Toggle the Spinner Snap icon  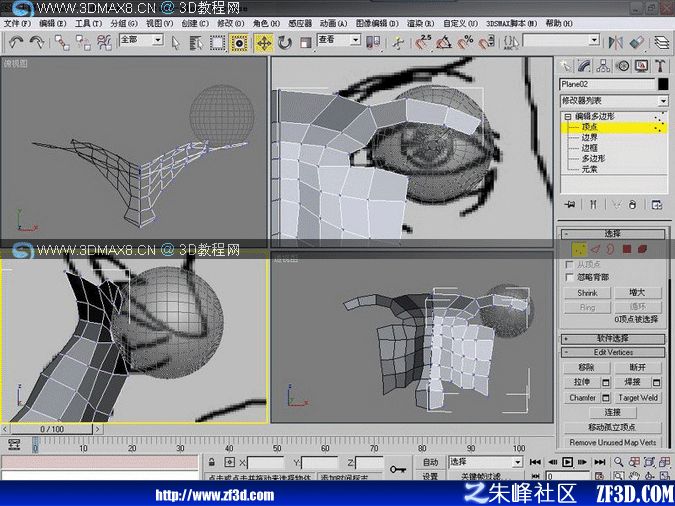[486, 42]
